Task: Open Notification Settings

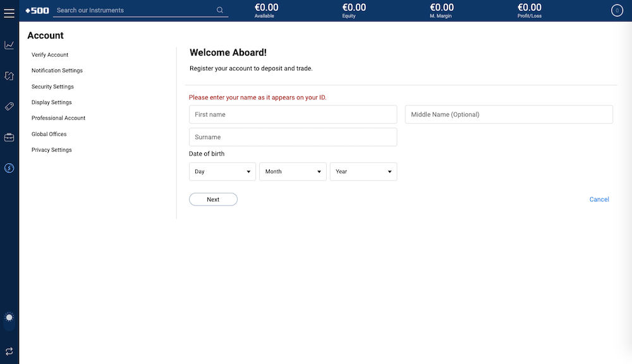Action: pos(57,71)
